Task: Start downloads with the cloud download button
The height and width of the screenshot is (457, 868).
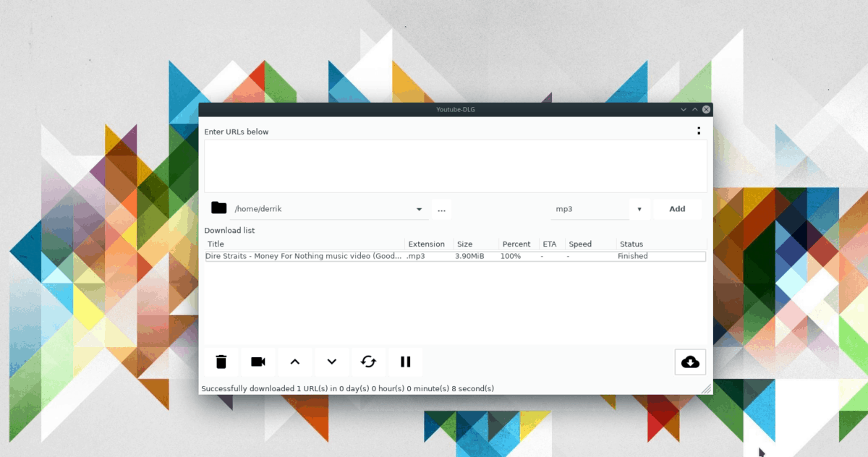Action: point(690,362)
